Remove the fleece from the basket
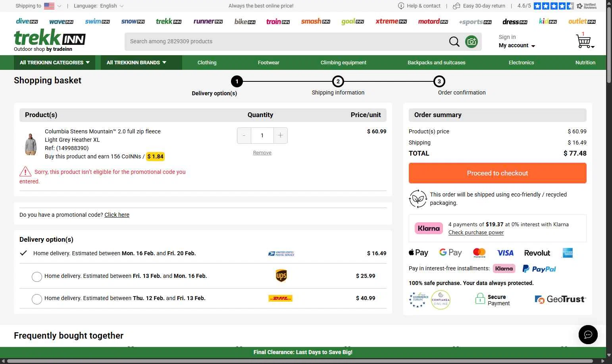The width and height of the screenshot is (612, 364). (x=262, y=153)
